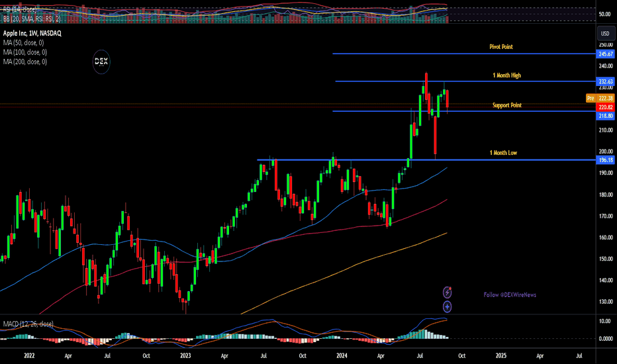Click the 2022 label on time axis
Screen dimensions: 617x364
click(x=29, y=356)
